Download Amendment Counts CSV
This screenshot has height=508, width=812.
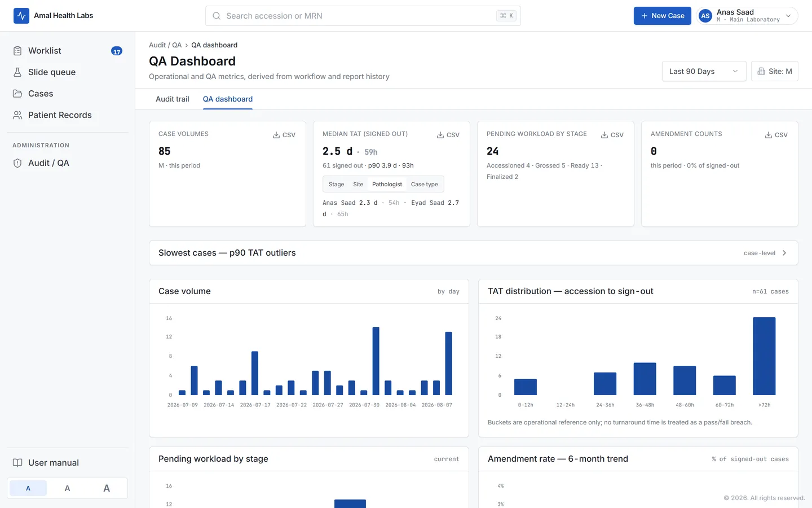tap(776, 135)
